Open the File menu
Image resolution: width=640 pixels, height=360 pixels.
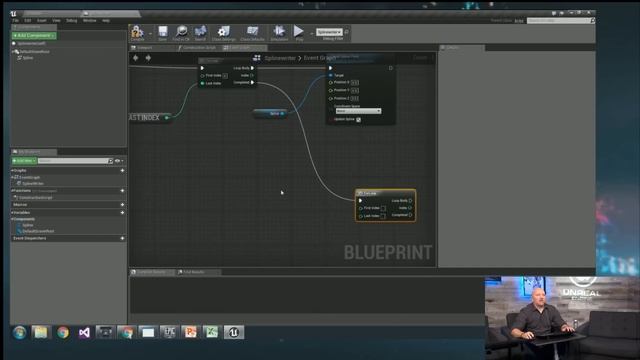click(16, 20)
